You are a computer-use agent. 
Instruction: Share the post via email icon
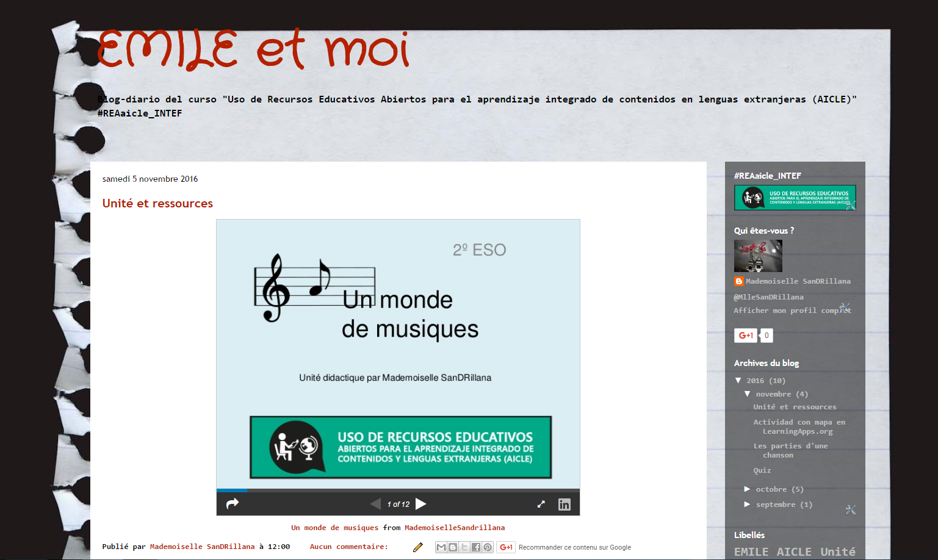tap(441, 547)
